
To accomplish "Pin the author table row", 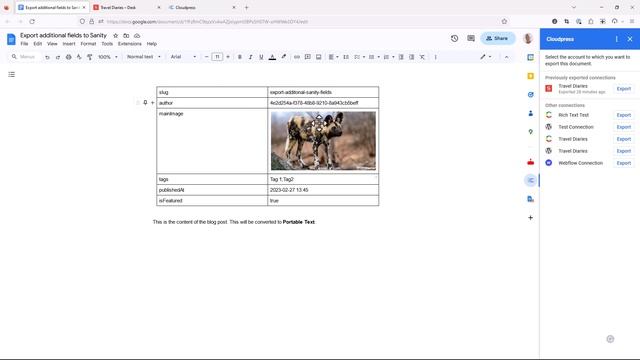I will click(x=145, y=103).
